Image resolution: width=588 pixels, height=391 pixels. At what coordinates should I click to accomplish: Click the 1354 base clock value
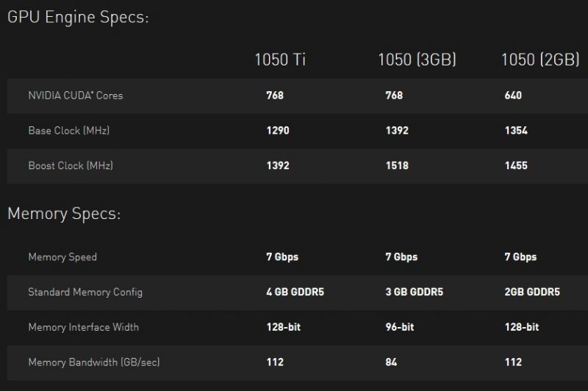pyautogui.click(x=516, y=131)
